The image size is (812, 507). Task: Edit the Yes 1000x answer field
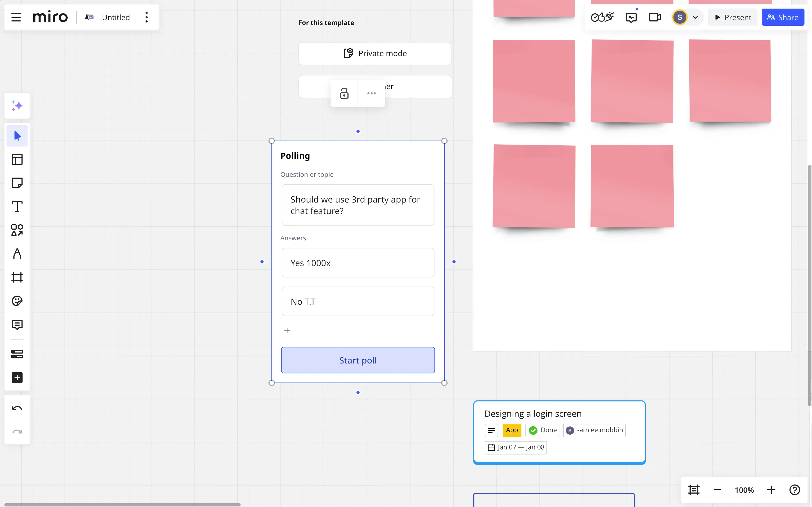point(358,263)
